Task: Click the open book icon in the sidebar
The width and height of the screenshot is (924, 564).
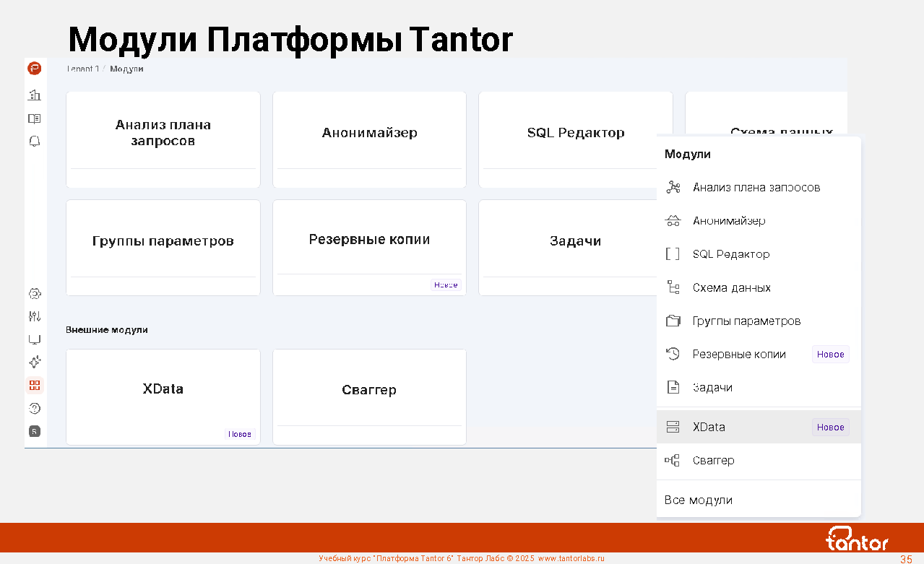Action: [34, 118]
